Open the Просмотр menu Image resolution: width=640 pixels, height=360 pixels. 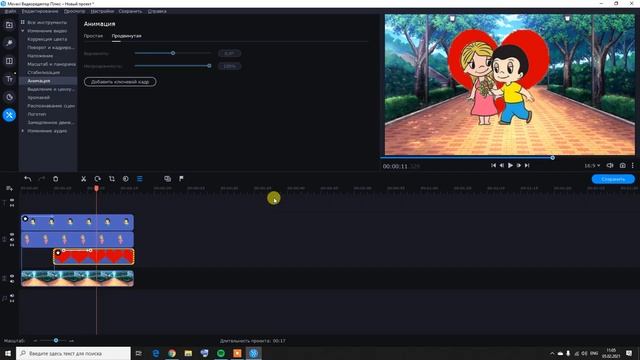point(75,11)
